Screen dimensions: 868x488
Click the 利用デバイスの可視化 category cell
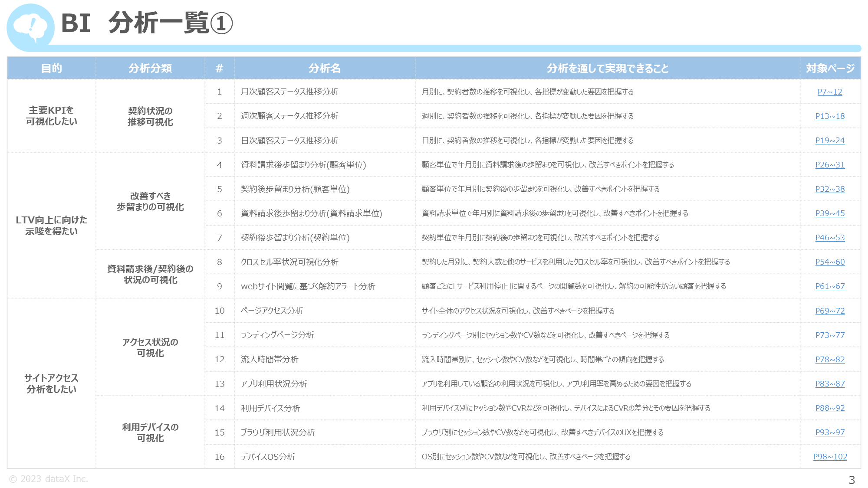coord(150,432)
